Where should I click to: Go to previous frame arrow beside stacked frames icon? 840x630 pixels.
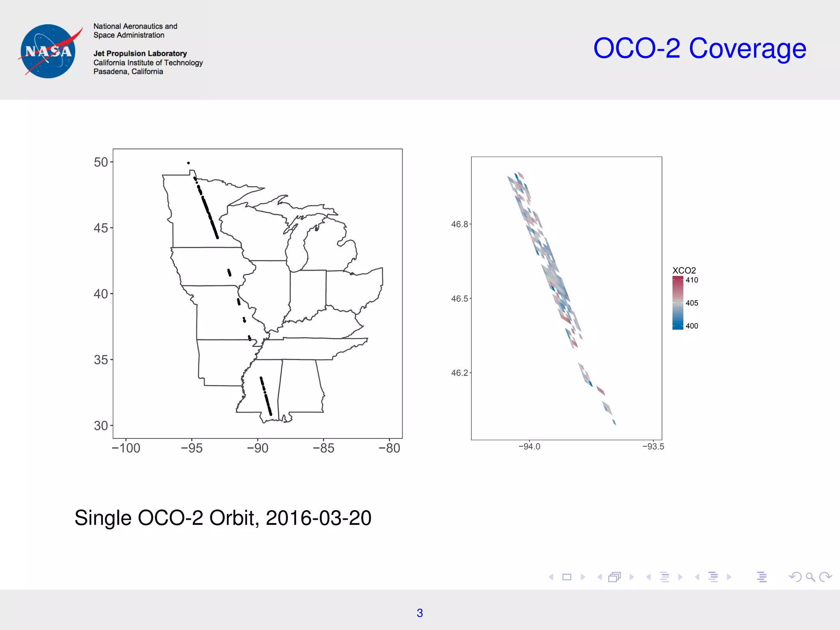pyautogui.click(x=600, y=577)
